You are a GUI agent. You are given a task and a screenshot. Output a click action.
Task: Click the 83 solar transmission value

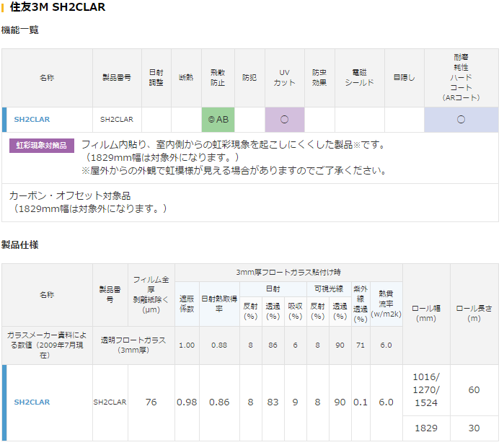pyautogui.click(x=273, y=402)
